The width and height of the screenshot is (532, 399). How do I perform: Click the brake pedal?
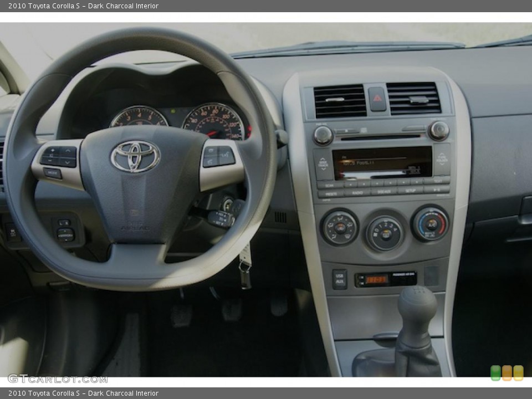pos(232,309)
